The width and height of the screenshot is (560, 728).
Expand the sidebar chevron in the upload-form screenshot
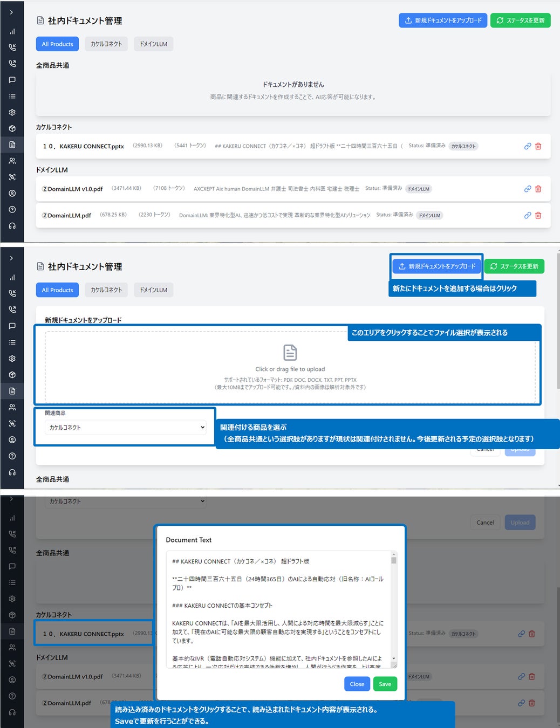click(12, 258)
